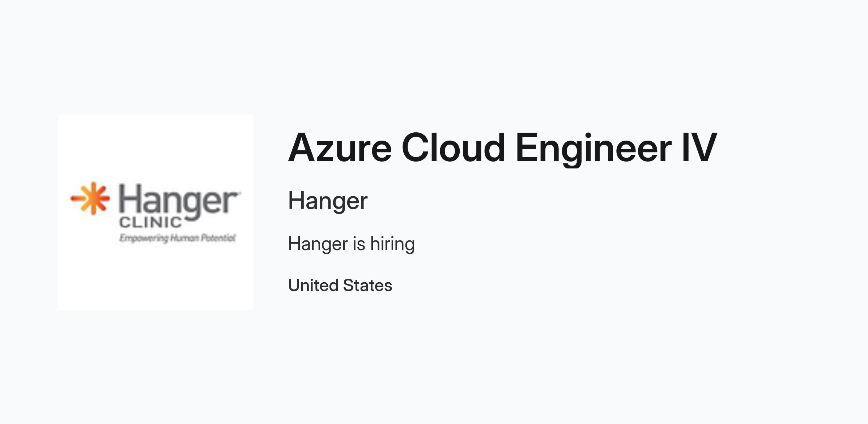This screenshot has height=424, width=868.
Task: Click the CLINIC text inside the logo
Action: pos(150,222)
